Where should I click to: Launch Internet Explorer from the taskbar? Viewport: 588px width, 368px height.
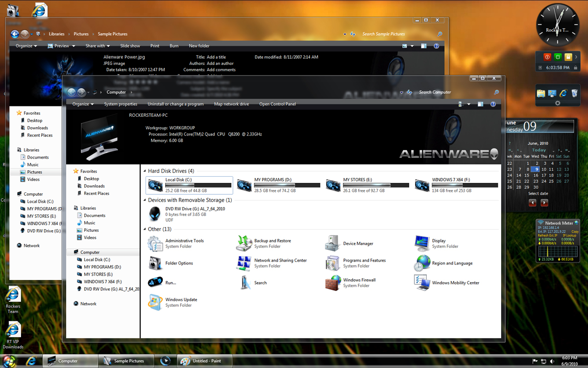click(31, 361)
